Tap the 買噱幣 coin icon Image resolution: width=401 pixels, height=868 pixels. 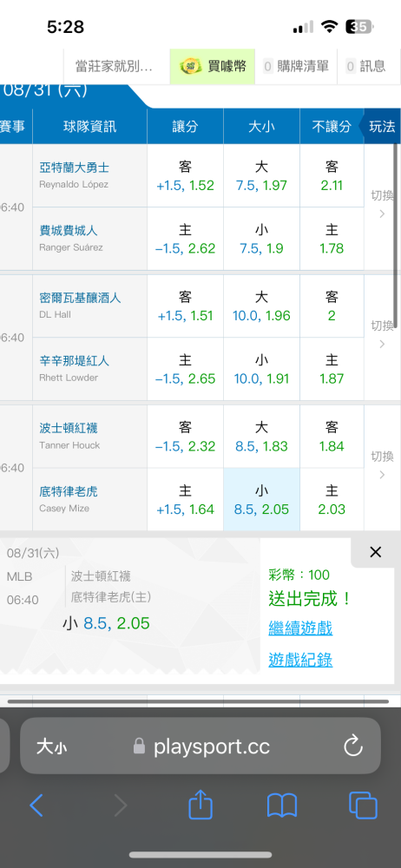[x=191, y=67]
